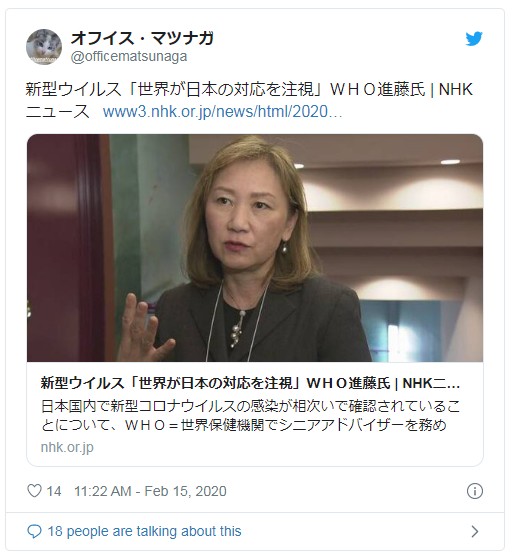Click the オフイス・マツナガ display name
The image size is (512, 554).
[x=142, y=38]
